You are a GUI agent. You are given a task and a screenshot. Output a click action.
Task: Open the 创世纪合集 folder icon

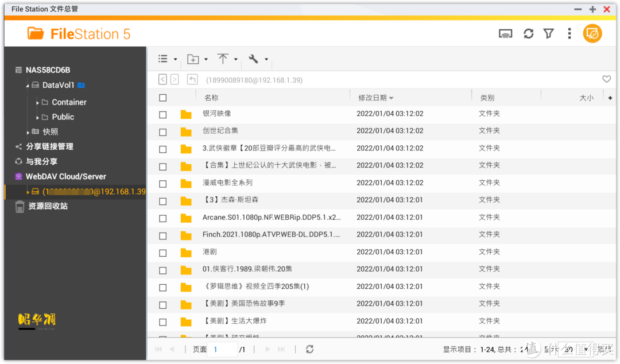tap(186, 131)
